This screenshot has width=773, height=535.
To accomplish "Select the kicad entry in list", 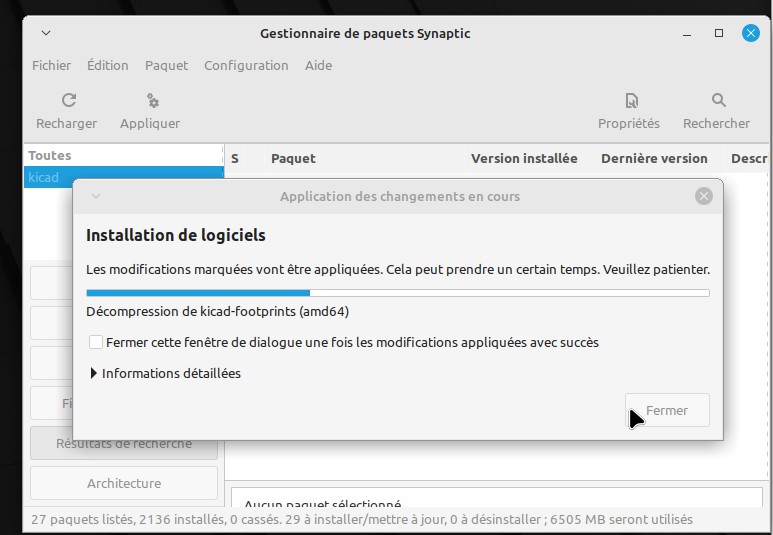I will coord(124,177).
